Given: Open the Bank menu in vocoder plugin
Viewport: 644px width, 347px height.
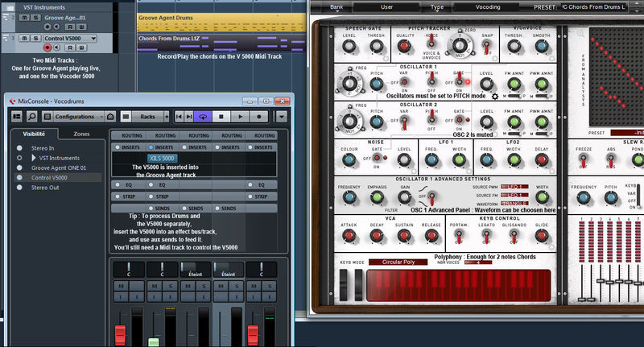Looking at the screenshot, I should click(x=336, y=7).
